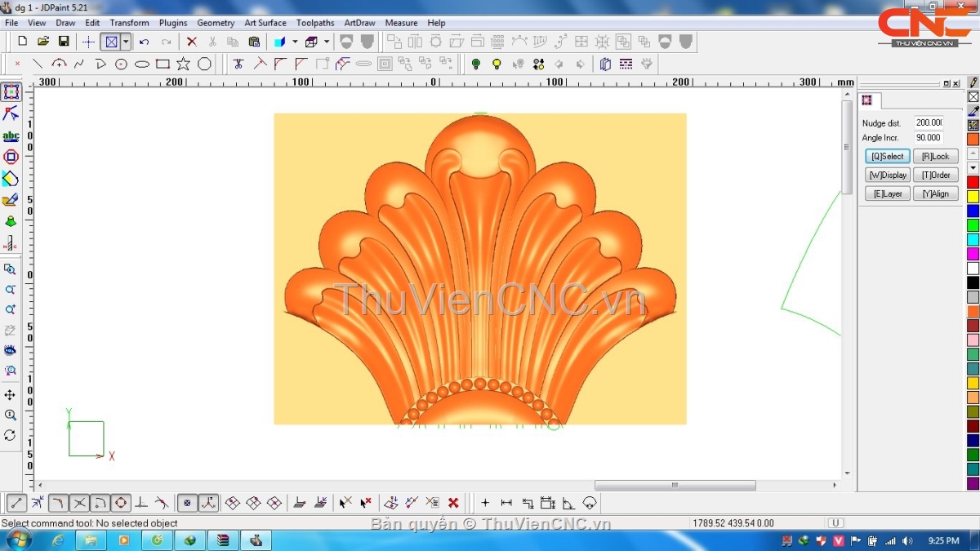980x551 pixels.
Task: Click the green light bulb icon
Action: coord(476,64)
